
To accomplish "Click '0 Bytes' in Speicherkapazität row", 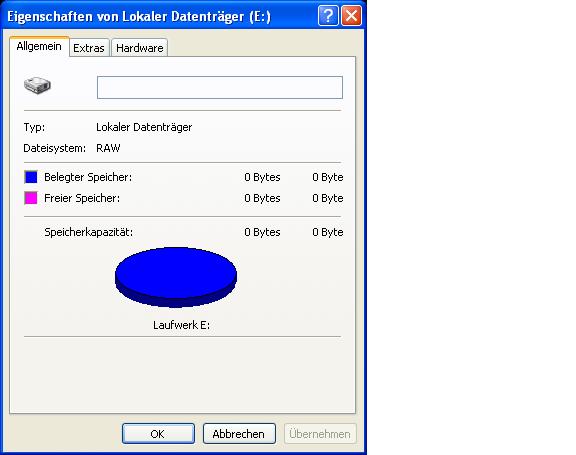I will tap(262, 232).
